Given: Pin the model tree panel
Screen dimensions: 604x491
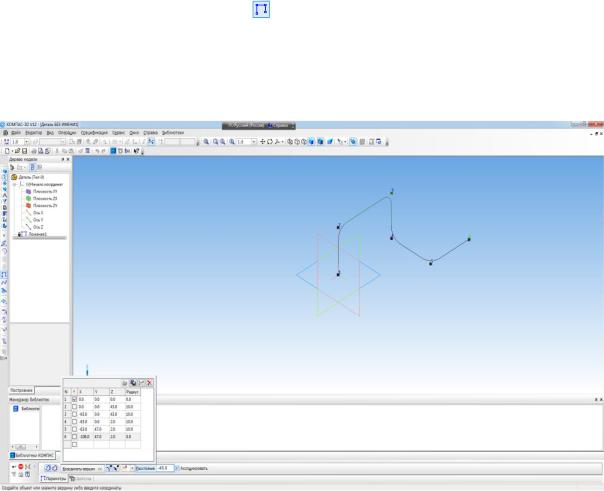Looking at the screenshot, I should tap(63, 159).
